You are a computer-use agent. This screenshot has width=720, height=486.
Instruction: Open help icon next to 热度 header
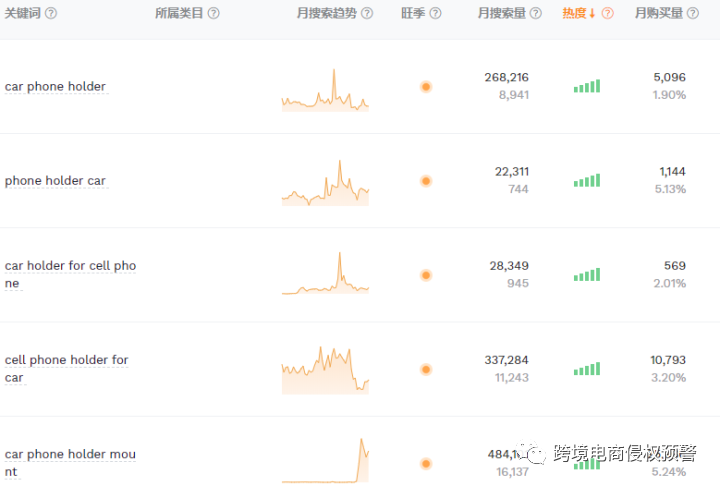(x=608, y=13)
